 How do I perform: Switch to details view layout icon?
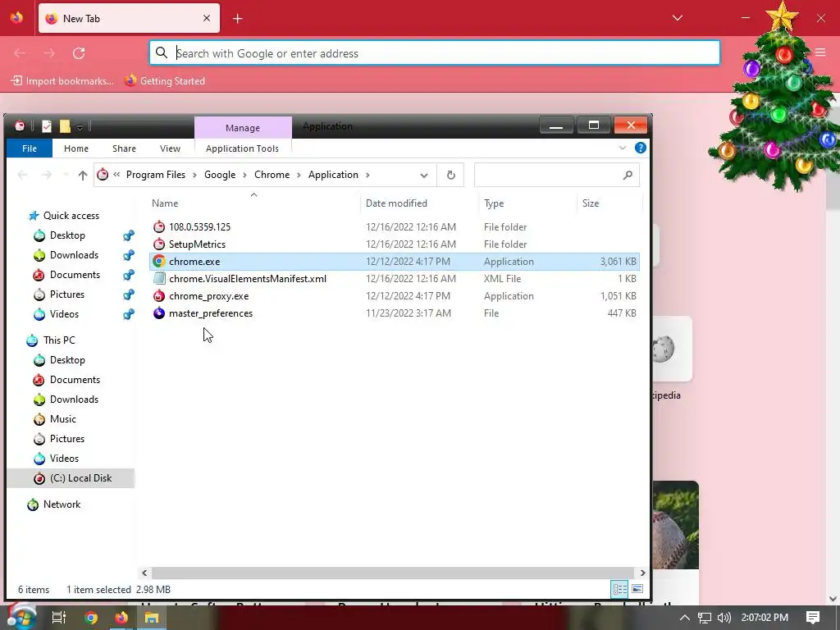click(620, 589)
